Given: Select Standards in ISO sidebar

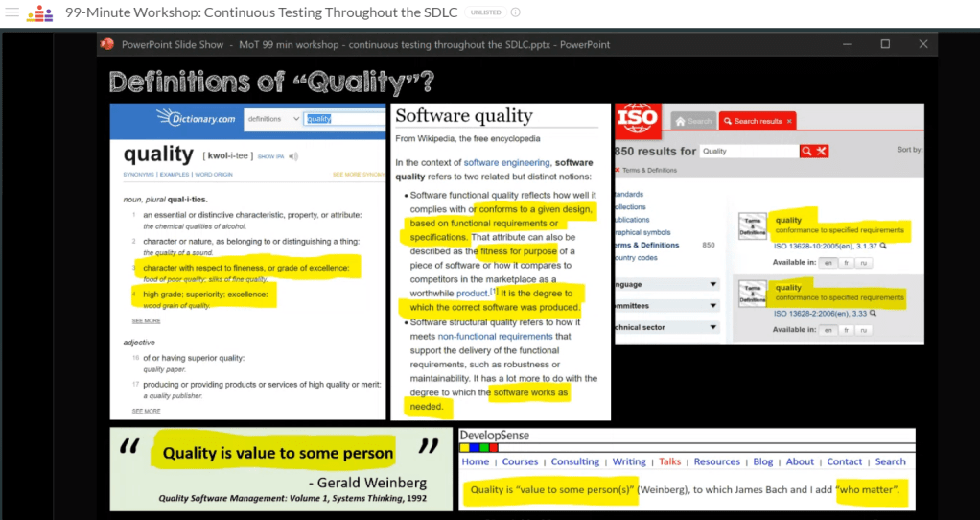Looking at the screenshot, I should pos(629,195).
